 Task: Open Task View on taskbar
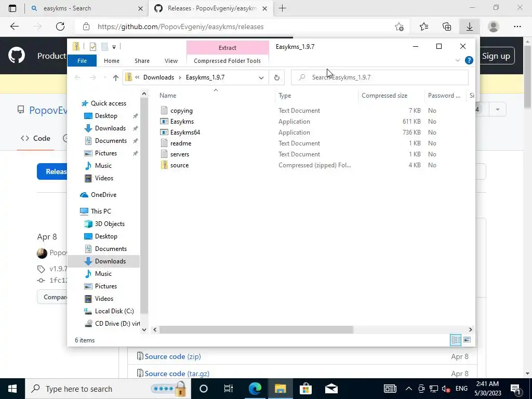[229, 389]
